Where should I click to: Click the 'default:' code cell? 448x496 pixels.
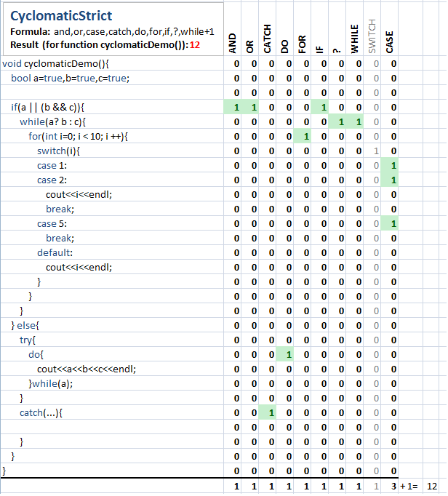pyautogui.click(x=112, y=253)
